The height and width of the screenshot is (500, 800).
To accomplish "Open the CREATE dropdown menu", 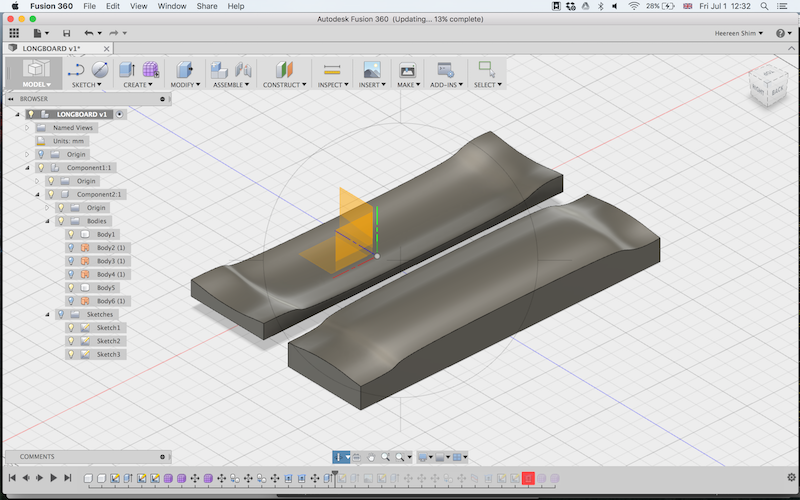I will click(x=138, y=85).
